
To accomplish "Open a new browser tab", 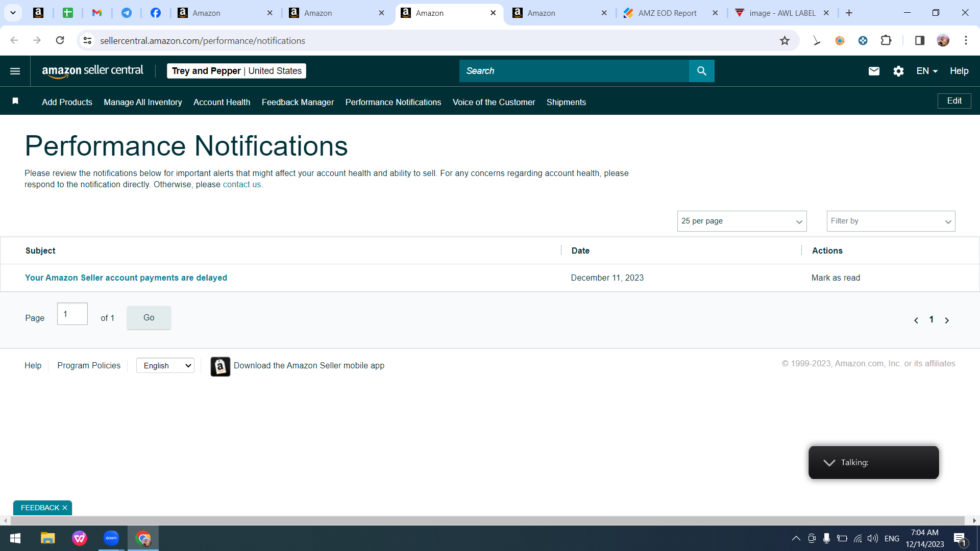I will click(x=849, y=13).
